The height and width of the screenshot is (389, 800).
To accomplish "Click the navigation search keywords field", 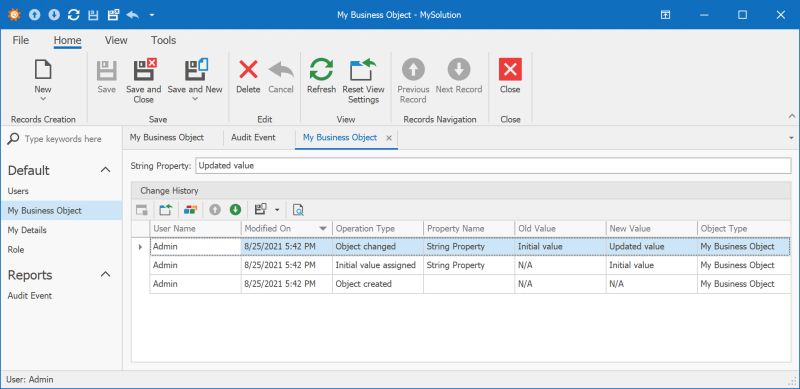I will [x=63, y=139].
